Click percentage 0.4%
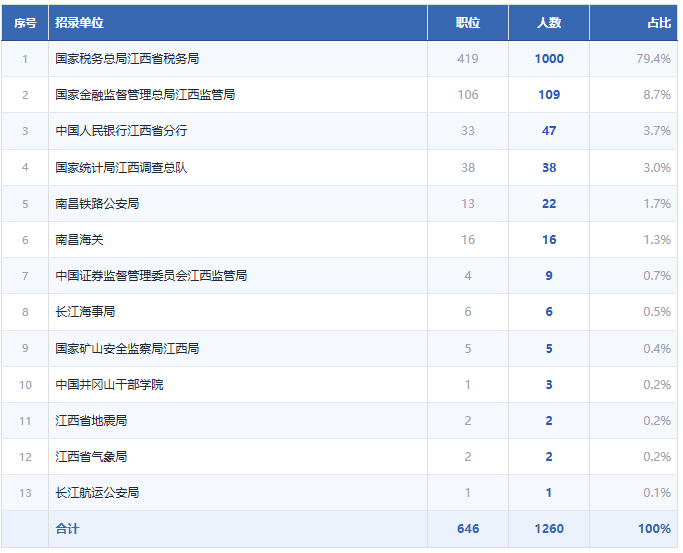 (x=657, y=348)
